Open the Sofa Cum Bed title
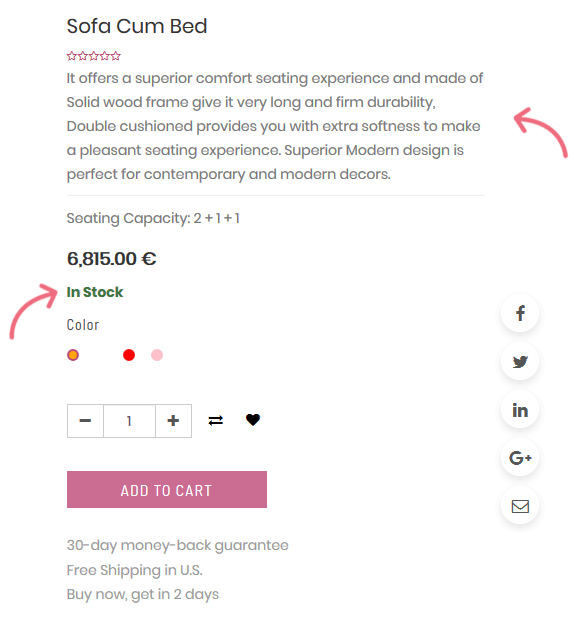Image resolution: width=582 pixels, height=621 pixels. click(x=137, y=27)
